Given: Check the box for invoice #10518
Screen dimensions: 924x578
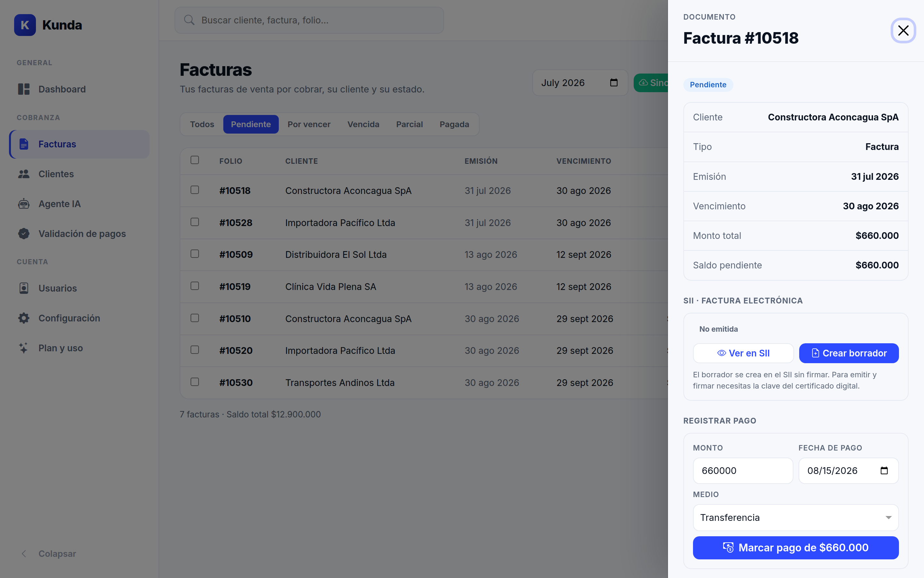Looking at the screenshot, I should point(195,190).
